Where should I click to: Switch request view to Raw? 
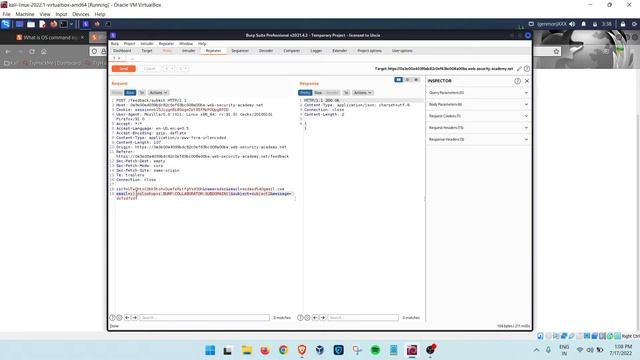point(130,93)
